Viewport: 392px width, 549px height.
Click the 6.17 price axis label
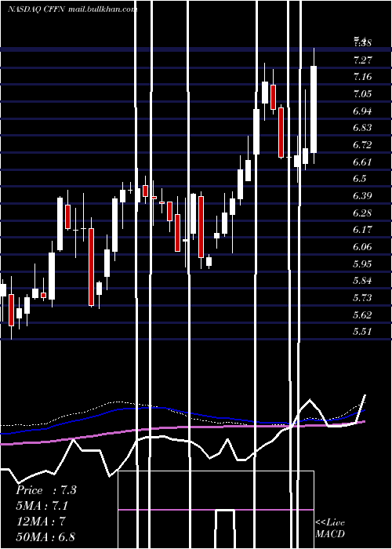pyautogui.click(x=362, y=230)
